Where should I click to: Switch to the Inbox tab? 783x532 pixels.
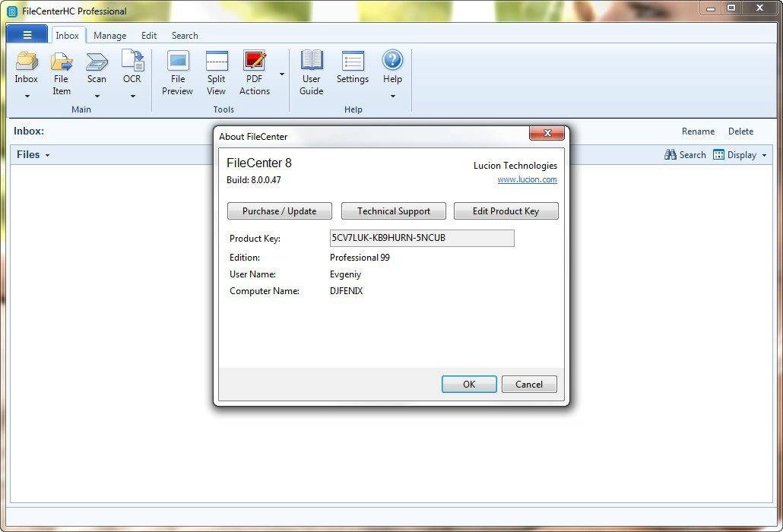[x=67, y=36]
